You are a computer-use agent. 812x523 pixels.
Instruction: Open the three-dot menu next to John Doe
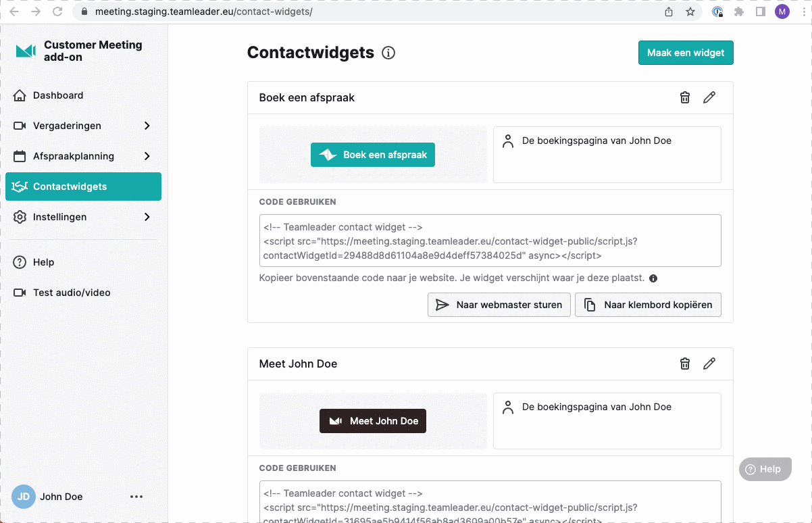[x=136, y=497]
